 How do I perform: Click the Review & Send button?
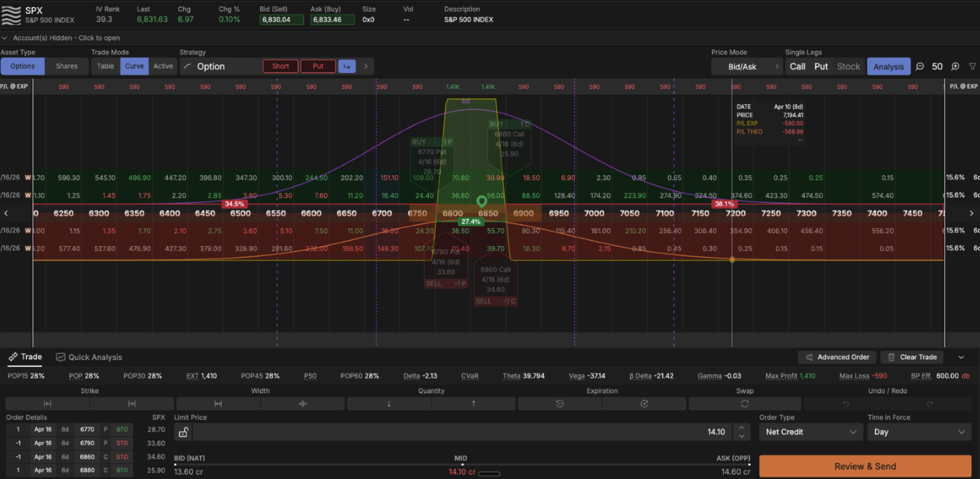click(865, 466)
